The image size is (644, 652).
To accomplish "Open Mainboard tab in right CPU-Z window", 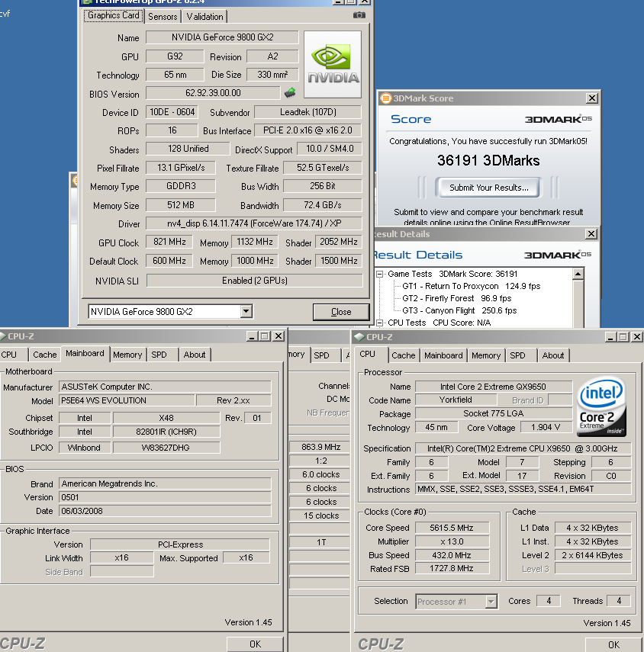I will click(443, 355).
